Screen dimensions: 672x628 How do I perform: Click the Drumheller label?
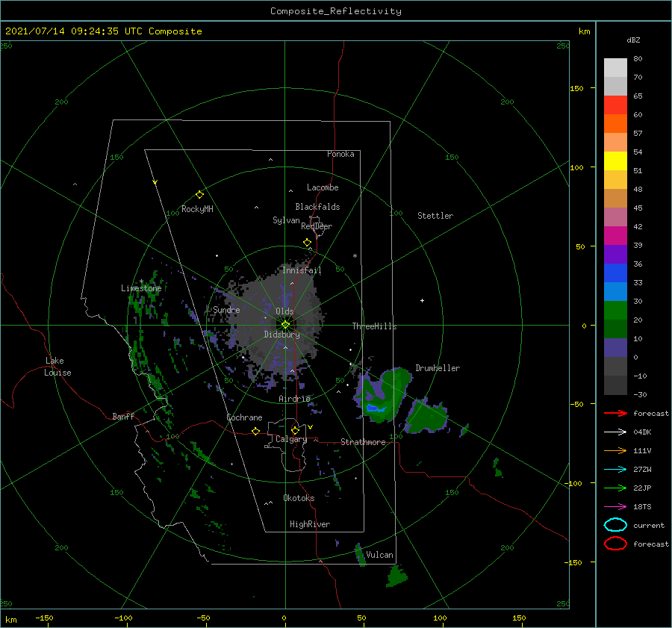pos(438,368)
